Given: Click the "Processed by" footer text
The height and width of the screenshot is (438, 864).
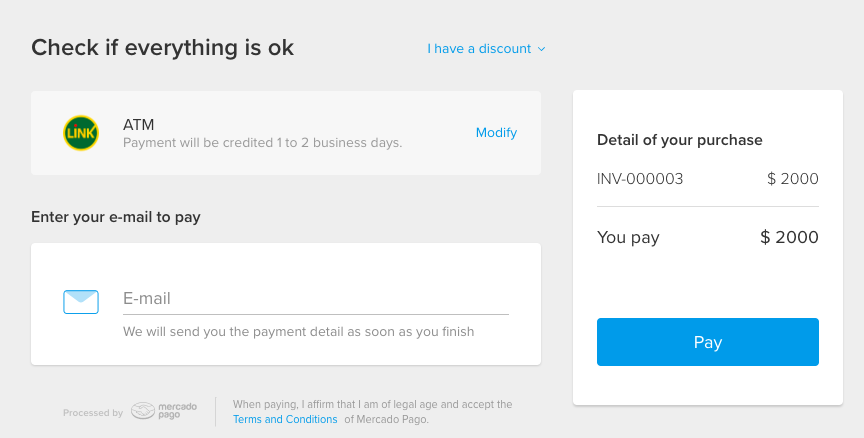Looking at the screenshot, I should 93,413.
